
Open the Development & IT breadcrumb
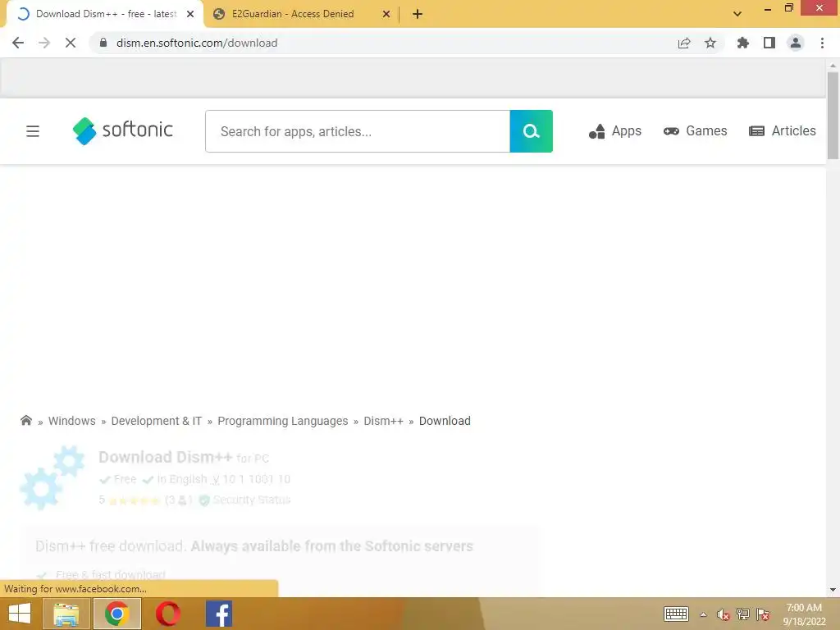157,421
